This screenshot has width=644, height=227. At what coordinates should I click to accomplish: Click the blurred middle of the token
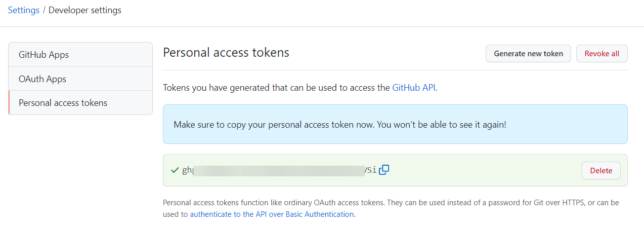(x=278, y=170)
